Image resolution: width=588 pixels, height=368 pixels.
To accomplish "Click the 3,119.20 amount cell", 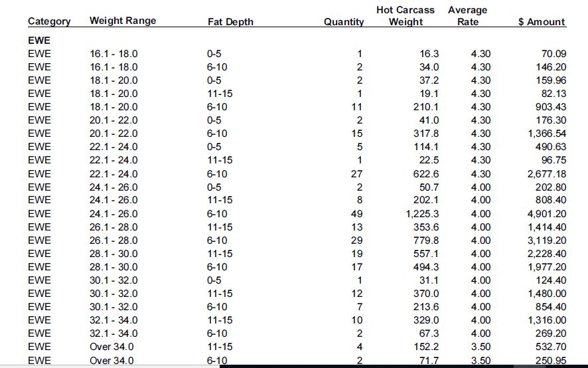I will [547, 240].
